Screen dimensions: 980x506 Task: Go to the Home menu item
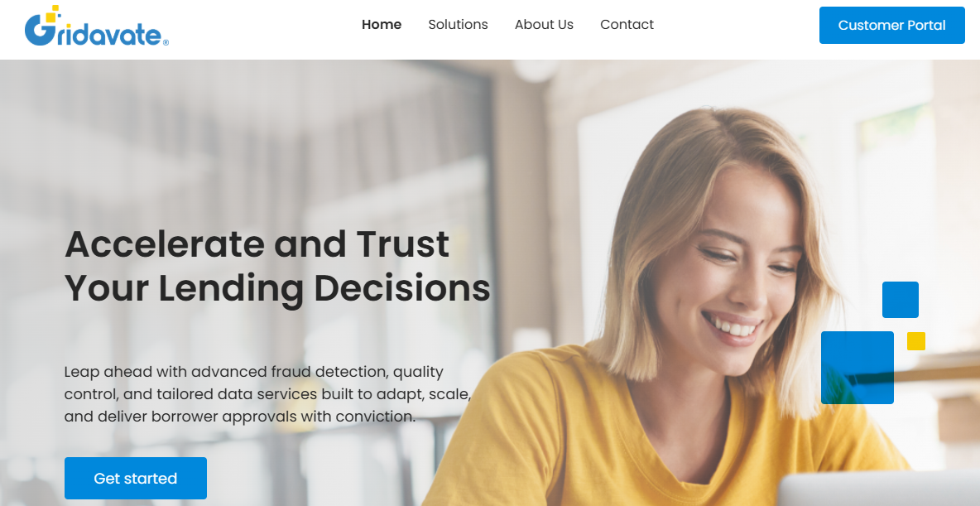pyautogui.click(x=382, y=25)
